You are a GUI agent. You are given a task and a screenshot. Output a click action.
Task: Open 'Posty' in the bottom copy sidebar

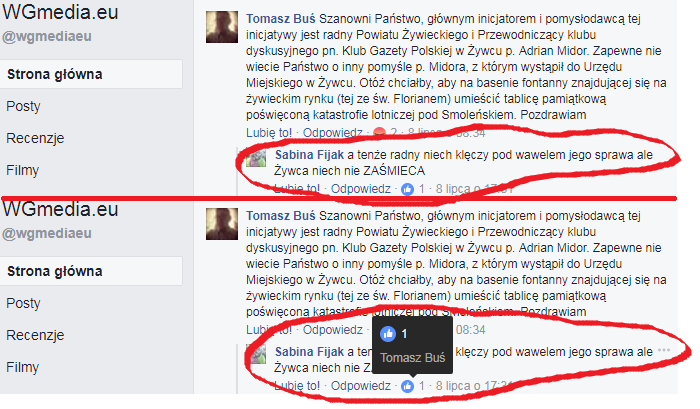tap(23, 303)
